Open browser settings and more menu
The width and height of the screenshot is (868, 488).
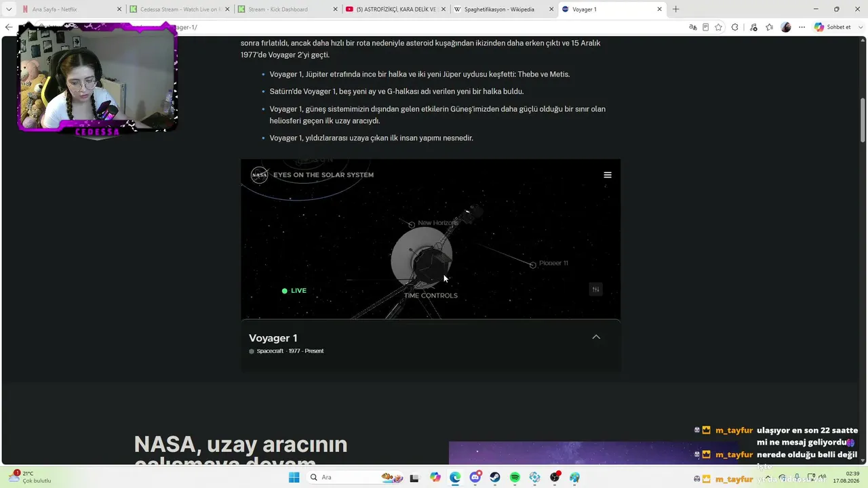click(802, 27)
